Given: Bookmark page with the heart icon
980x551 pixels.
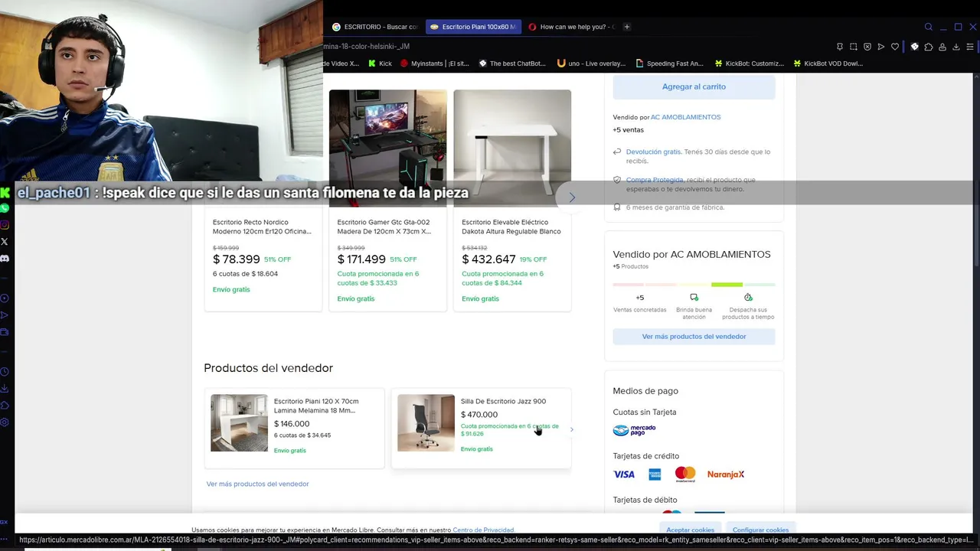Looking at the screenshot, I should (x=895, y=47).
